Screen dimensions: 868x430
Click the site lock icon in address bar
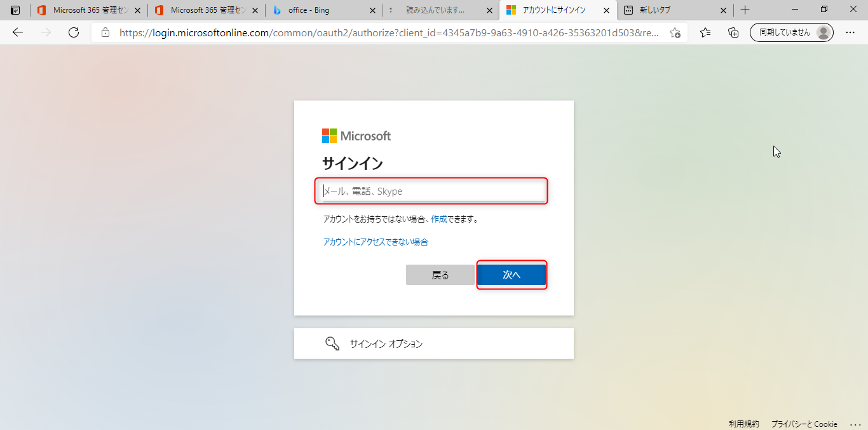(x=105, y=32)
